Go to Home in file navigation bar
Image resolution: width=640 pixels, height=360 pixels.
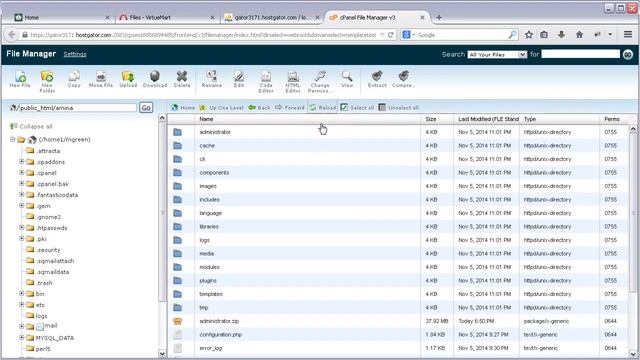pyautogui.click(x=183, y=108)
